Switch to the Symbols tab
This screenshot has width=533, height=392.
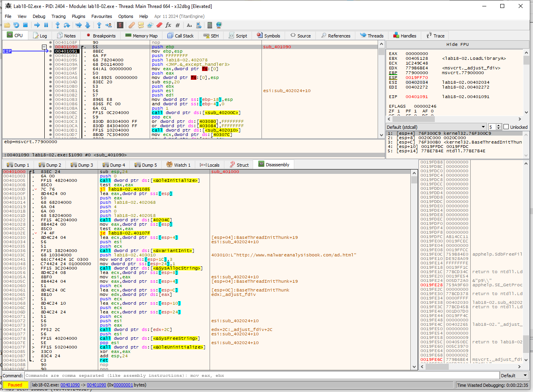pos(269,35)
